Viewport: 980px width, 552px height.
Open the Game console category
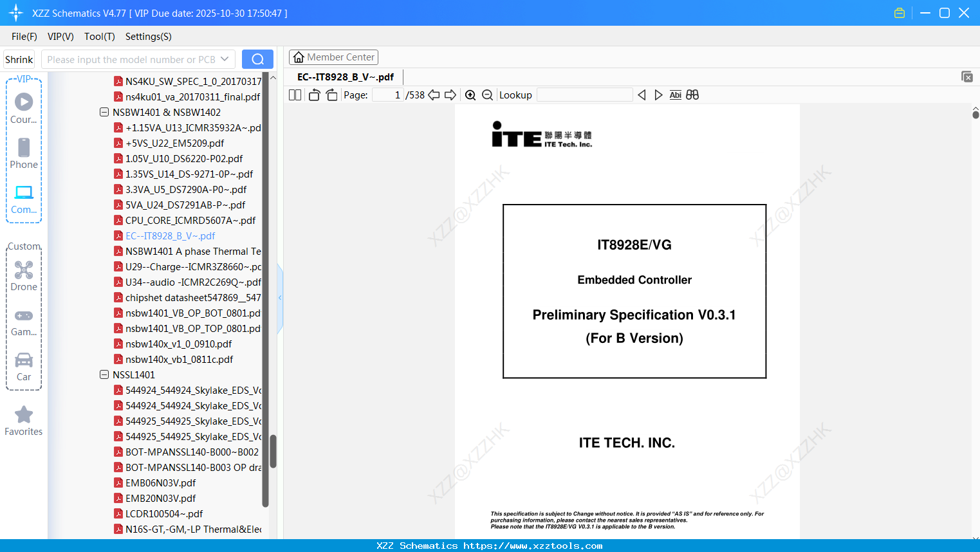click(24, 322)
